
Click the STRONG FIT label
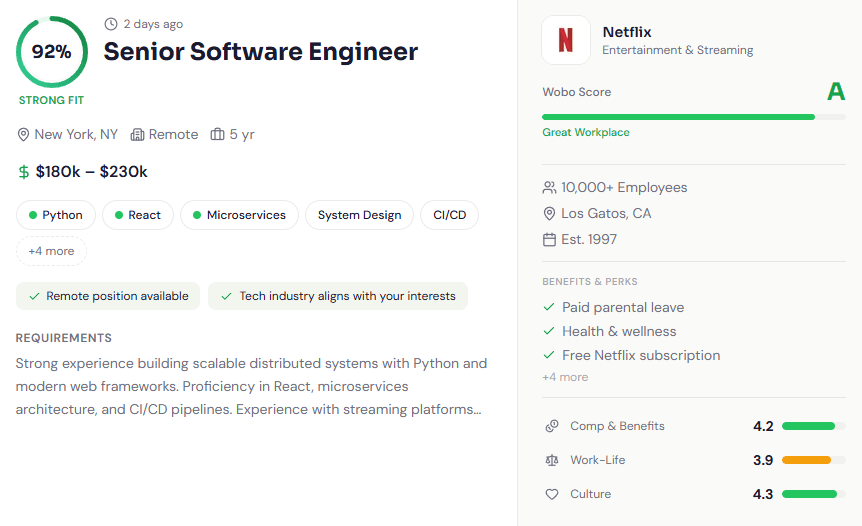pyautogui.click(x=52, y=100)
